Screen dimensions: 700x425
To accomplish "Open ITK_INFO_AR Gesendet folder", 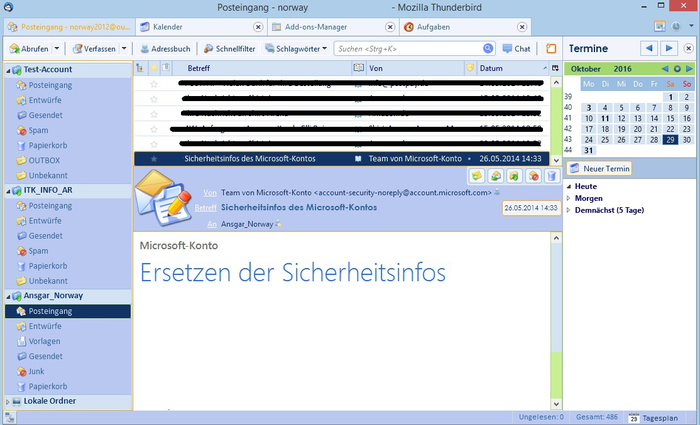I will click(x=46, y=236).
